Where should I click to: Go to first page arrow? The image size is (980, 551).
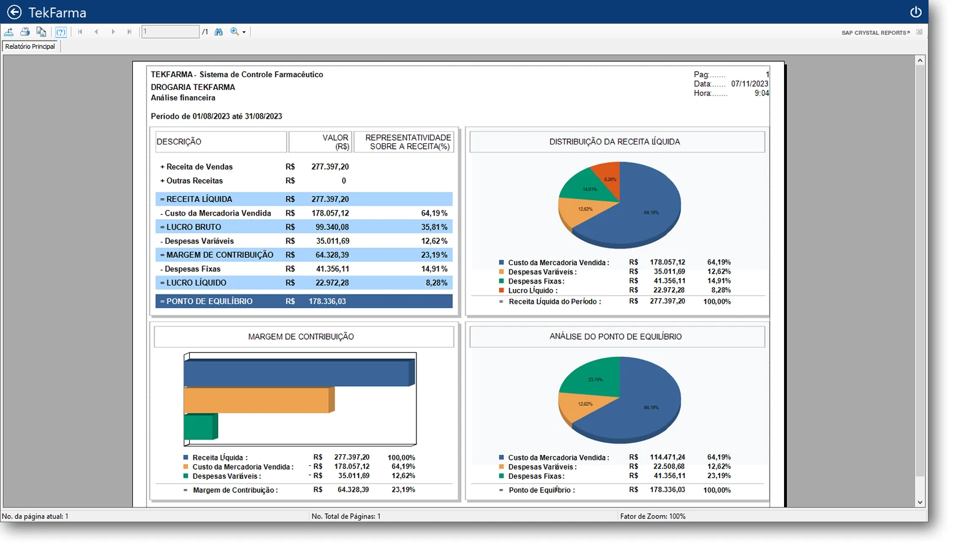point(80,32)
